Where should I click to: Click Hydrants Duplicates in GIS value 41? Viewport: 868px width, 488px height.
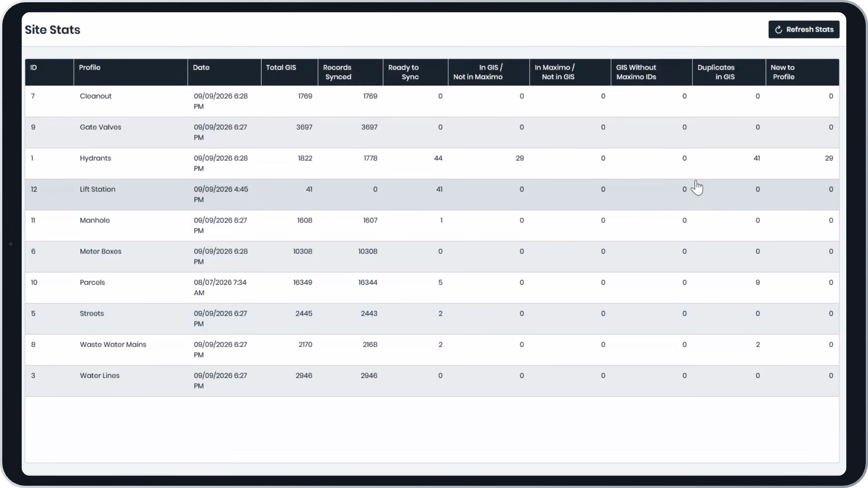click(x=757, y=158)
